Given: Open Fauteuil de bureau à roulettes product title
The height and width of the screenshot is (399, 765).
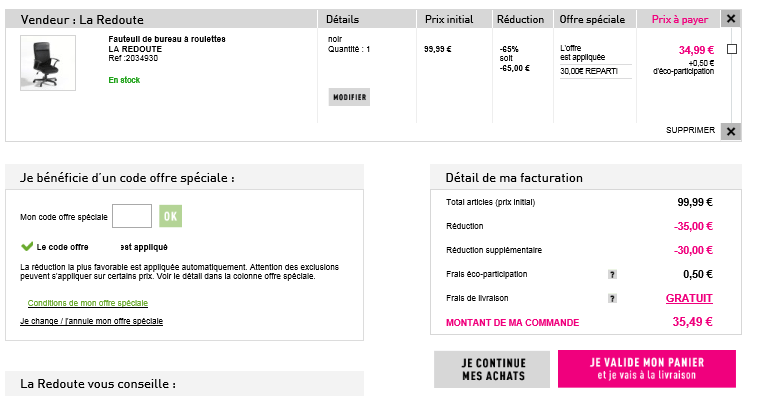Looking at the screenshot, I should tap(167, 39).
